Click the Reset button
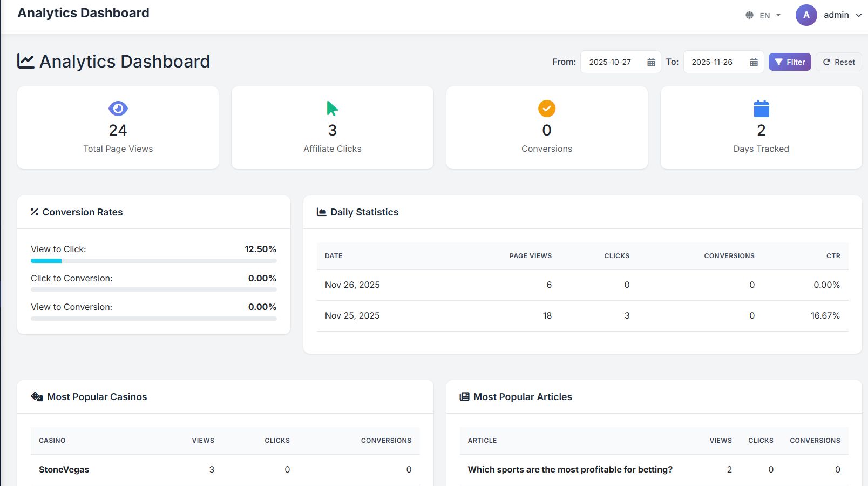The image size is (868, 486). [838, 62]
